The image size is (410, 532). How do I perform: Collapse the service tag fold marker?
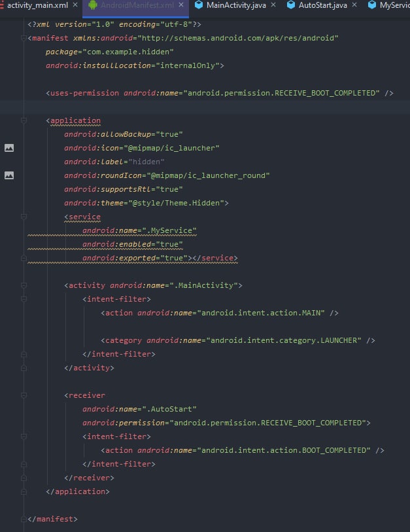click(24, 217)
